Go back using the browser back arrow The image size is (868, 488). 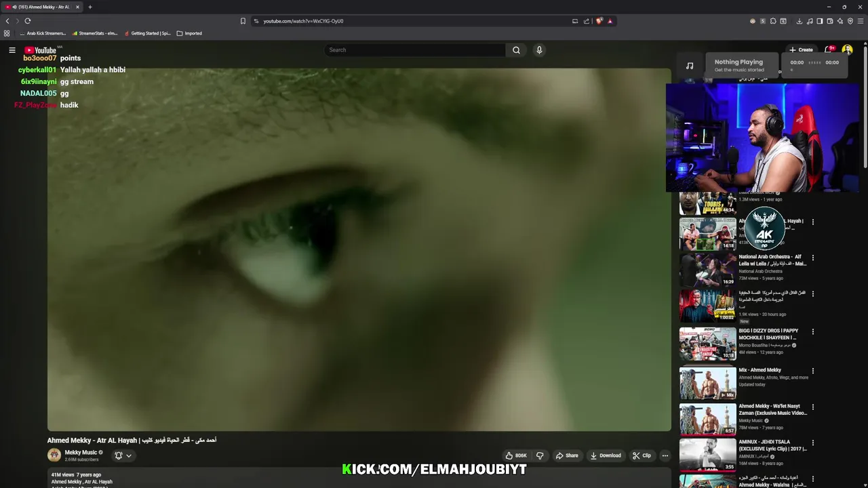(x=7, y=21)
